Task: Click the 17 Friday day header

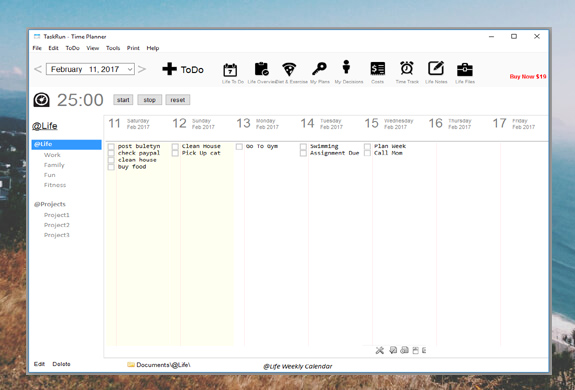Action: point(514,124)
